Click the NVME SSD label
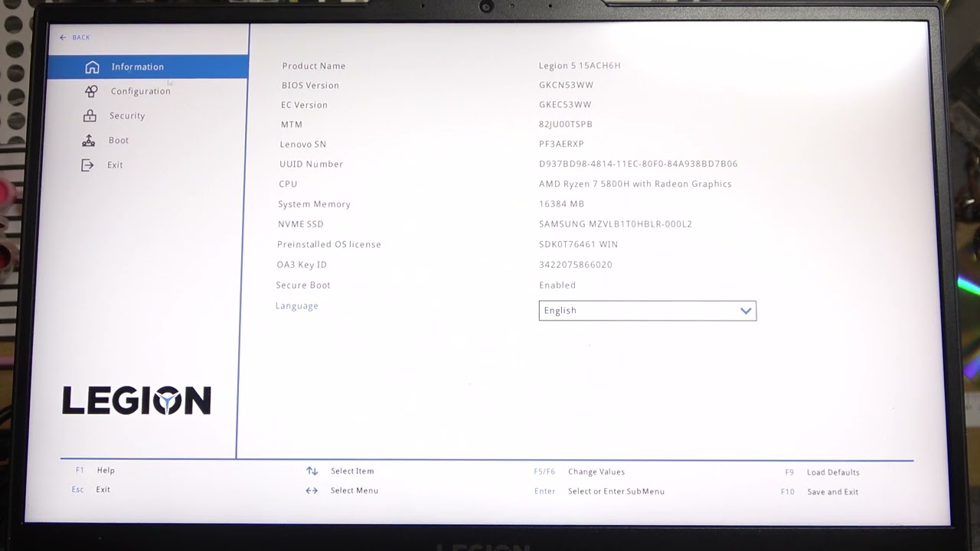 301,224
